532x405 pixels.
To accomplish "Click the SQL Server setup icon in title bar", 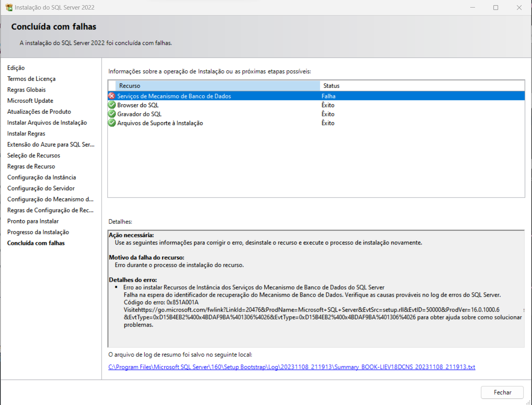I will [9, 7].
